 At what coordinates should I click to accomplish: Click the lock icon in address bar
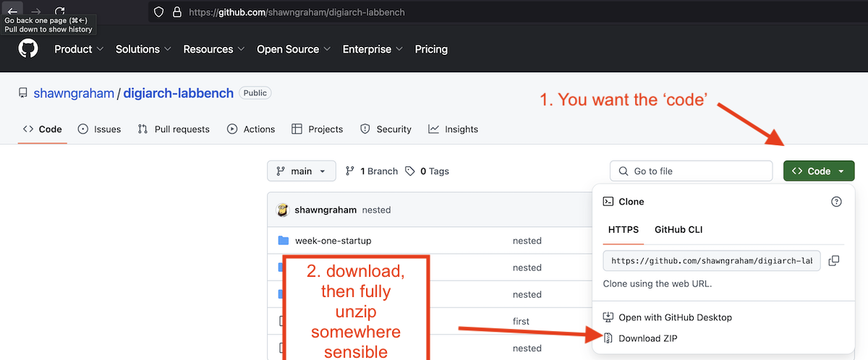(177, 12)
